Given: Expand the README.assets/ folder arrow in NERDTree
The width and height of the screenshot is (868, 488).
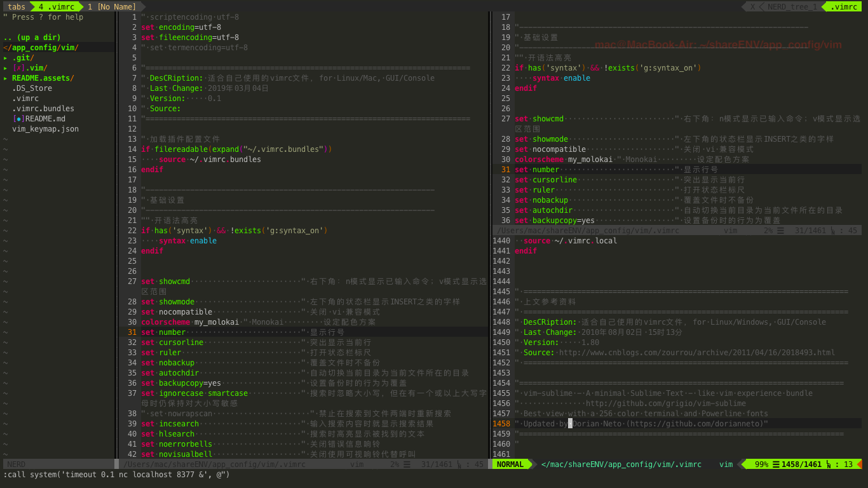Looking at the screenshot, I should coord(6,78).
